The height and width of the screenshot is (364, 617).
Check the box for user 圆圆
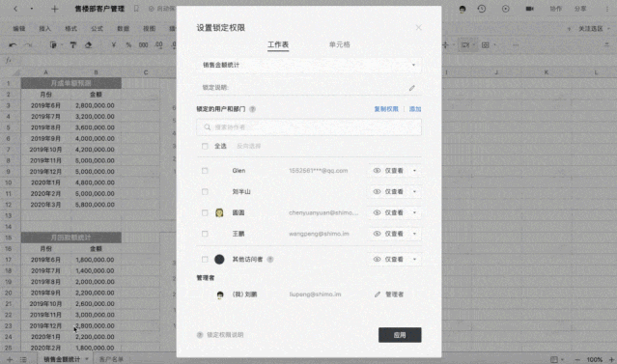(x=205, y=212)
